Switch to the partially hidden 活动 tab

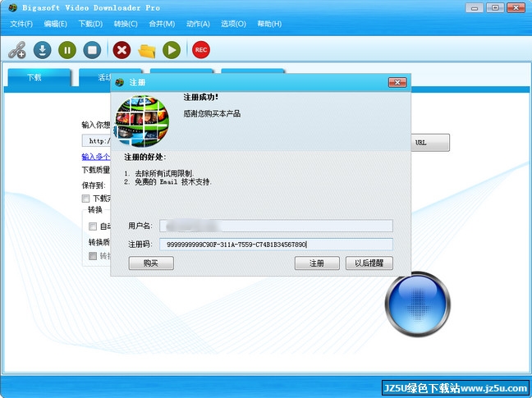point(95,78)
